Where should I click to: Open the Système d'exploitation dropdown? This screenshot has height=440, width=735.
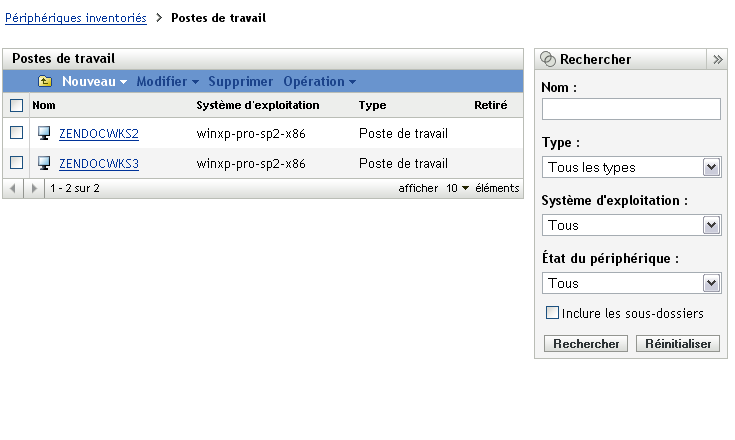click(x=631, y=225)
